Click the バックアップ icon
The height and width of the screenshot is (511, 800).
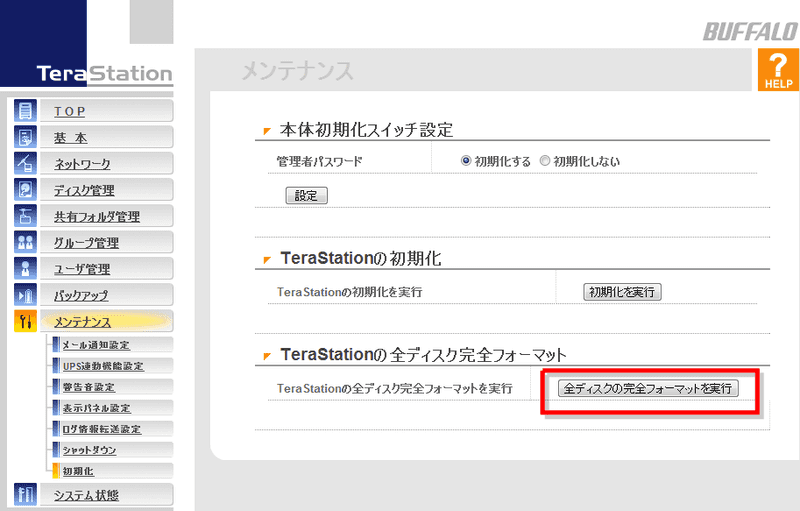click(x=25, y=295)
